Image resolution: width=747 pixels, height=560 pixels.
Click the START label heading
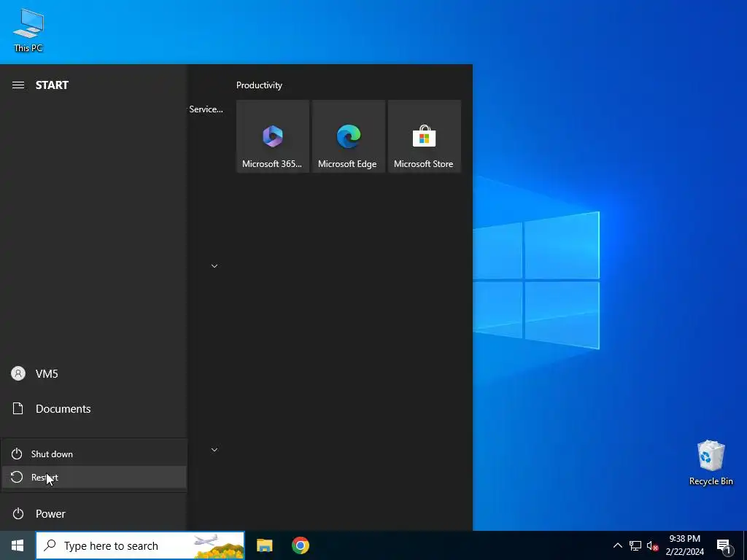(52, 85)
